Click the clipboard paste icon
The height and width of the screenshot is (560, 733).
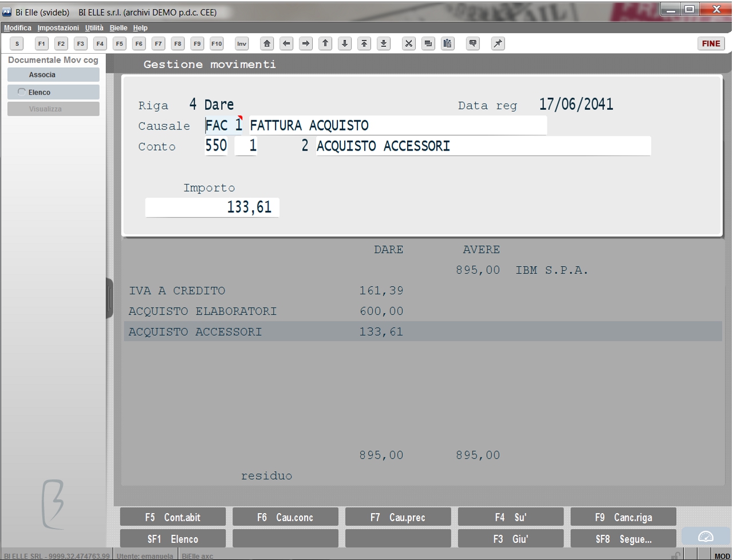click(x=447, y=44)
